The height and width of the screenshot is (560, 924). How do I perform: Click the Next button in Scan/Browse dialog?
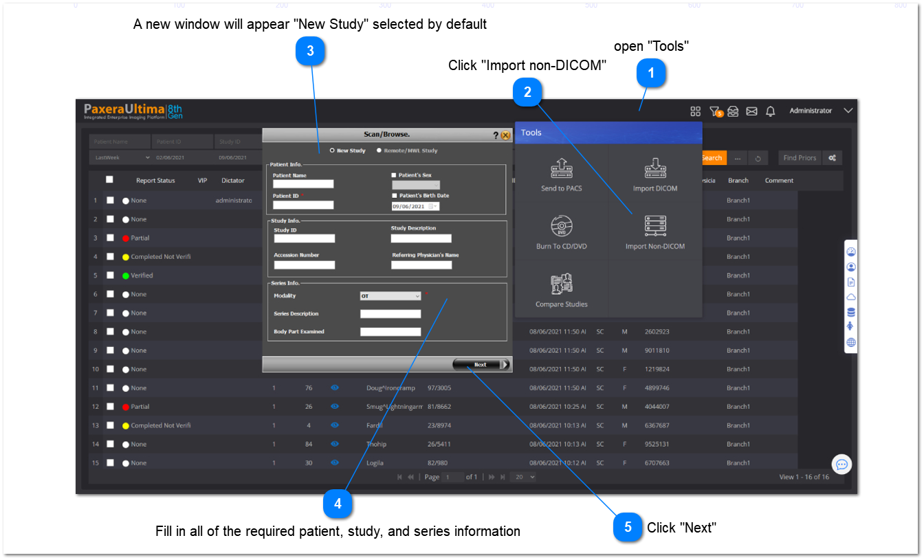pos(481,365)
